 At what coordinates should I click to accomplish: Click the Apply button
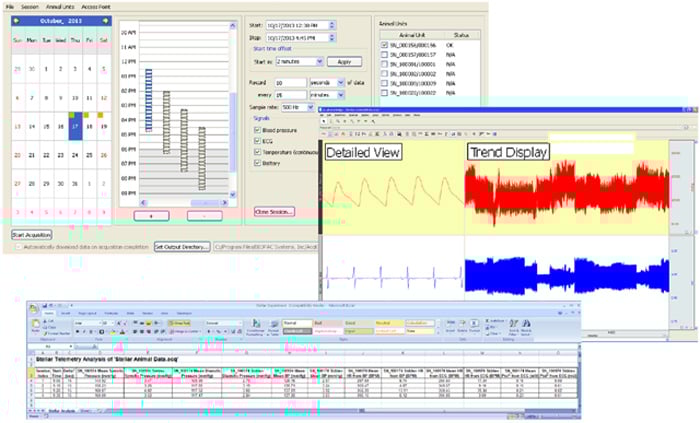coord(344,62)
